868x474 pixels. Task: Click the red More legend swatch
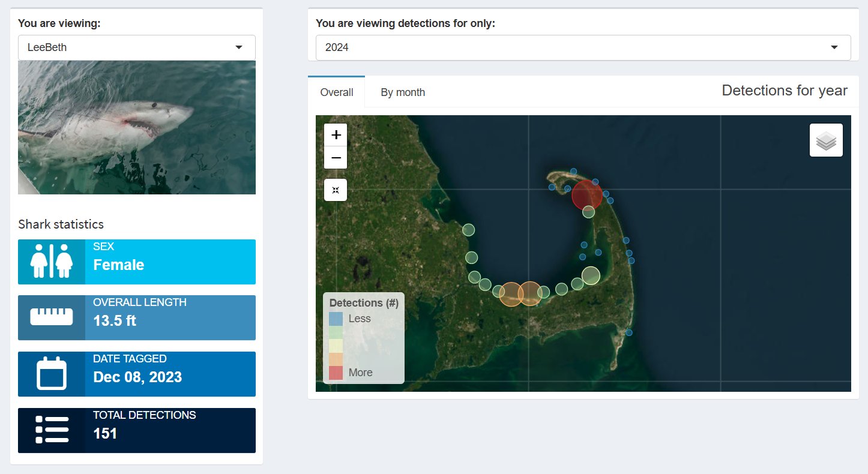click(x=336, y=373)
